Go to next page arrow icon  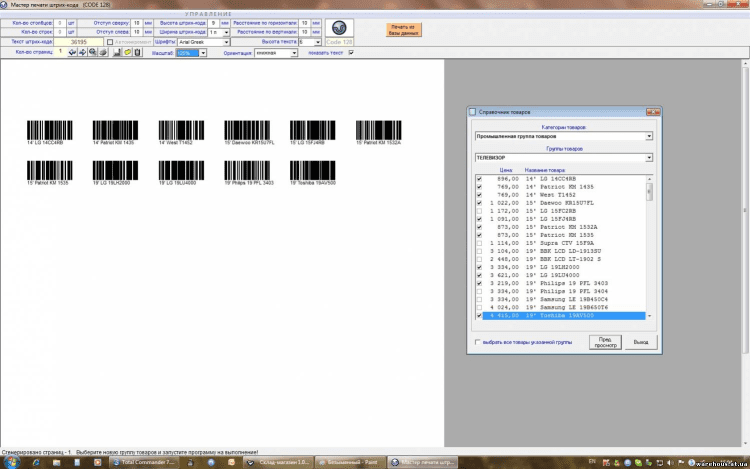click(82, 52)
